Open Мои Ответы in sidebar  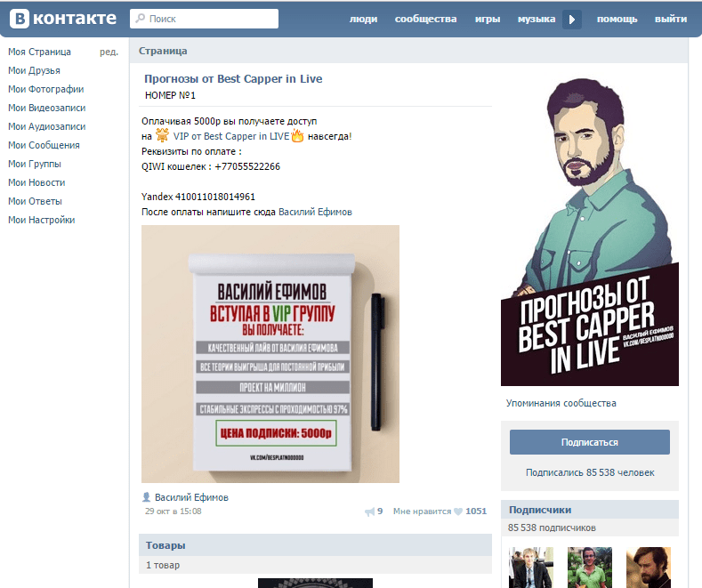(35, 201)
